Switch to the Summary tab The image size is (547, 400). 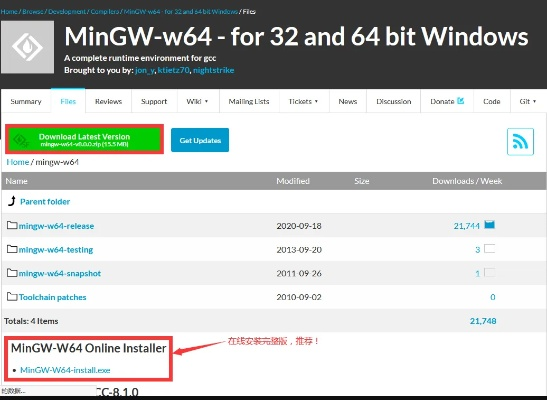(26, 101)
